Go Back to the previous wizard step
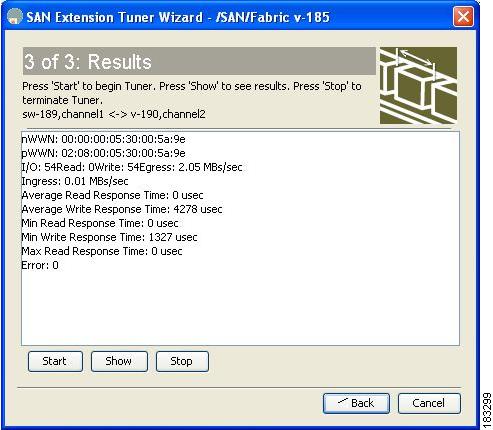 (356, 403)
